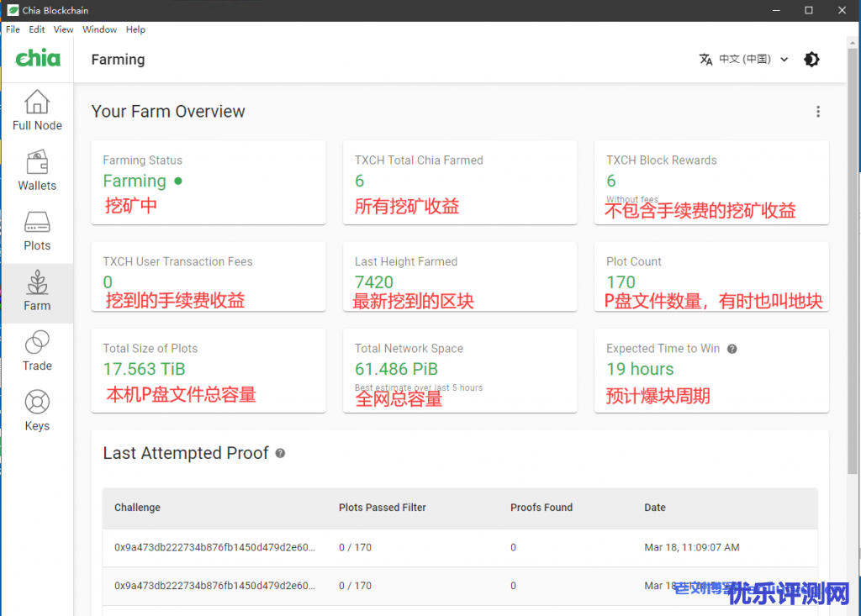This screenshot has height=616, width=861.
Task: Click the 7420 last height farmed value
Action: coord(374,282)
